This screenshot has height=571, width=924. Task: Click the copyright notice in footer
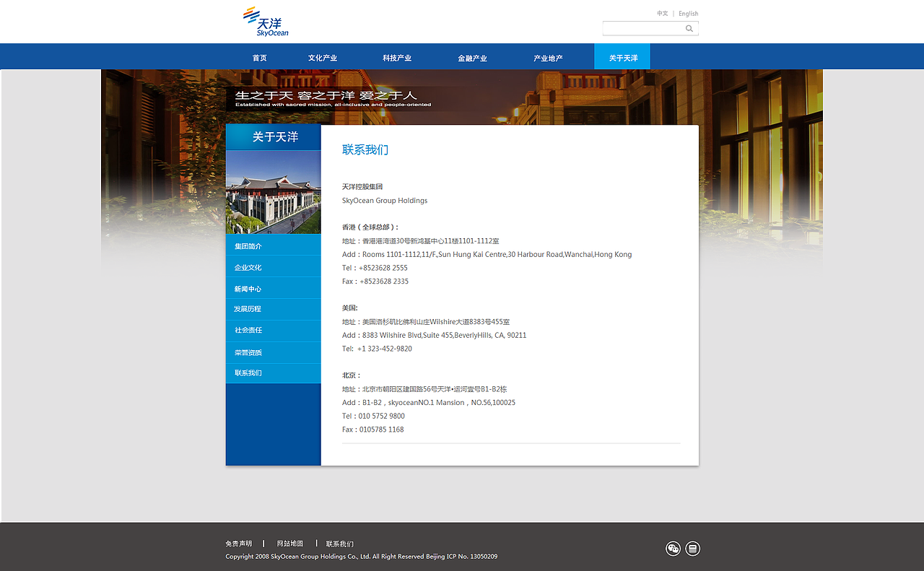(x=361, y=557)
